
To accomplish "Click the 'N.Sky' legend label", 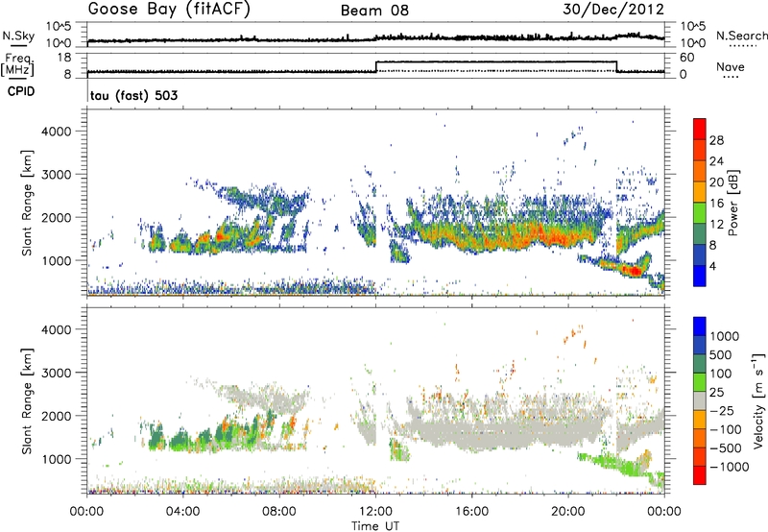I will [18, 36].
